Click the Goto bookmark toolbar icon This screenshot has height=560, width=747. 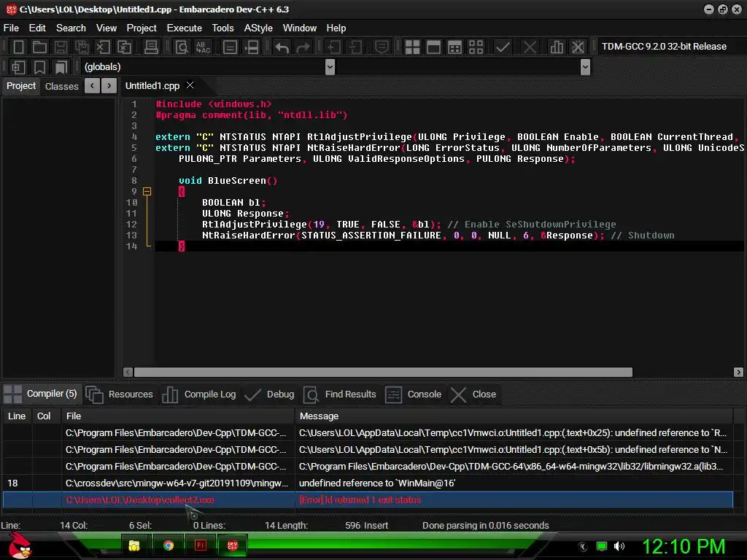click(61, 67)
